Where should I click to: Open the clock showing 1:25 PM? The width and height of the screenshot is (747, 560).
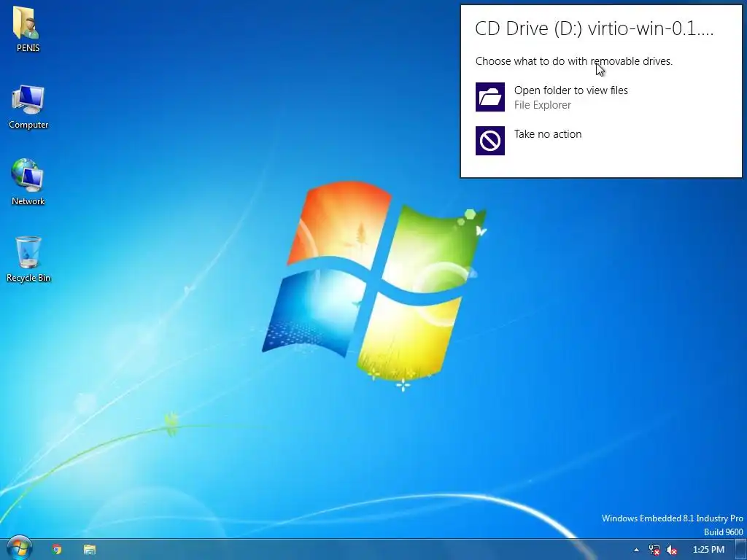tap(708, 550)
